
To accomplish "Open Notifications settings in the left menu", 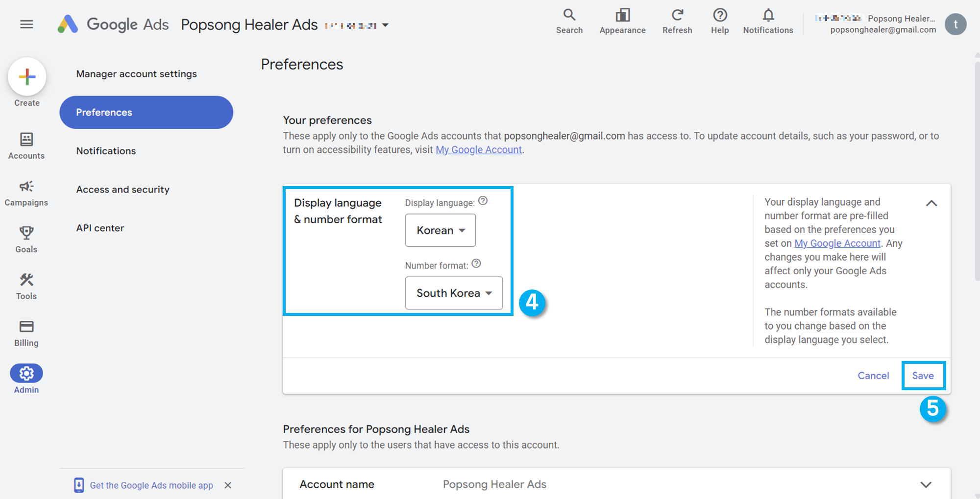I will click(x=106, y=151).
